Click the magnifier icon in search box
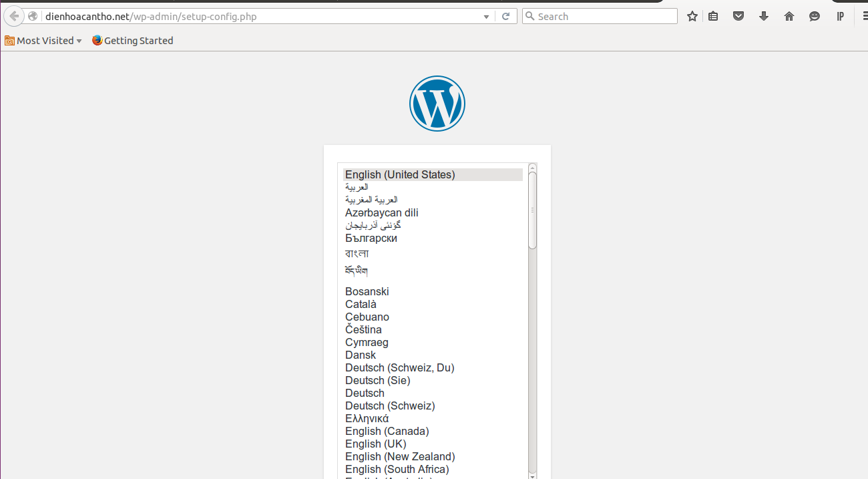The height and width of the screenshot is (479, 868). (530, 17)
